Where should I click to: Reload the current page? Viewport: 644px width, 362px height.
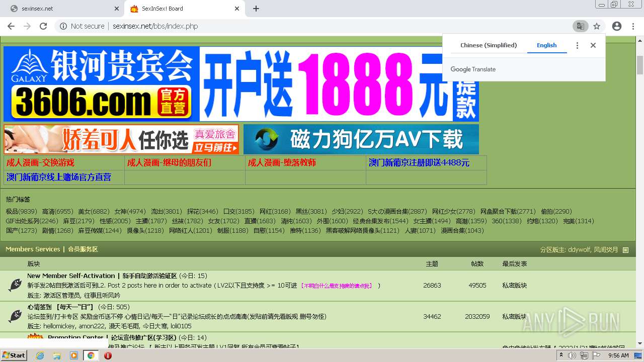coord(43,26)
